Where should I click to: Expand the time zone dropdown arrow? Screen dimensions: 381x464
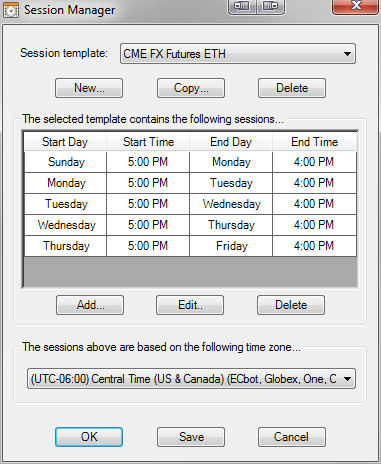tap(347, 379)
